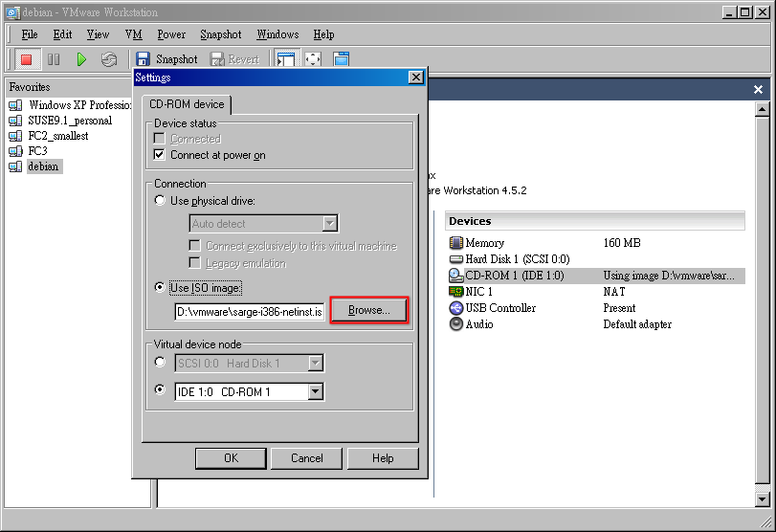Viewport: 776px width, 532px height.
Task: Open the Auto detect drive dropdown
Action: coord(329,224)
